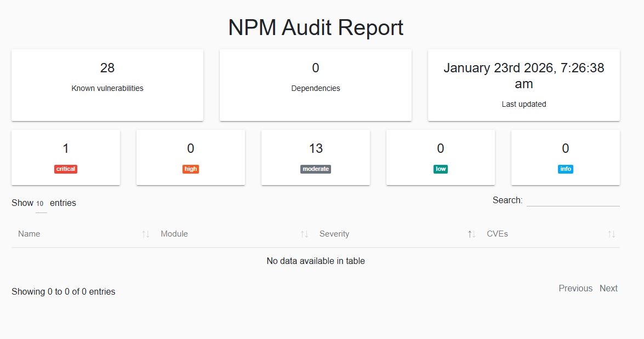The image size is (644, 339).
Task: Click the sort arrows in CVEs column
Action: (611, 234)
